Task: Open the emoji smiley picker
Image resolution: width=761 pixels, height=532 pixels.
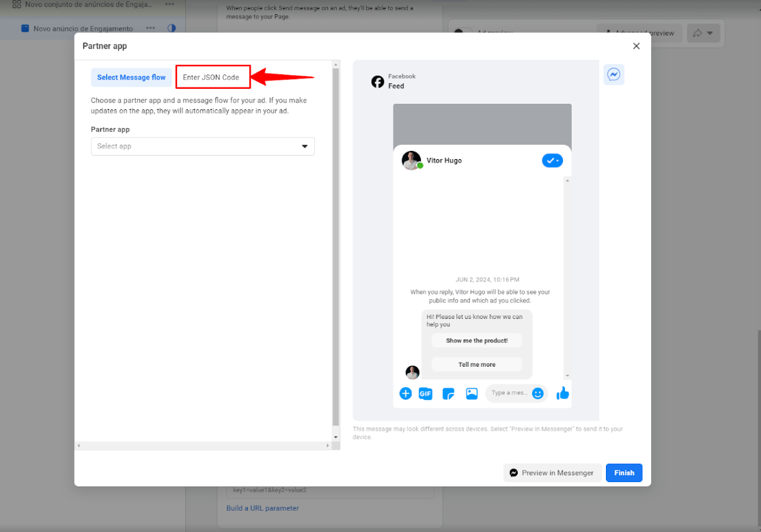Action: tap(538, 393)
